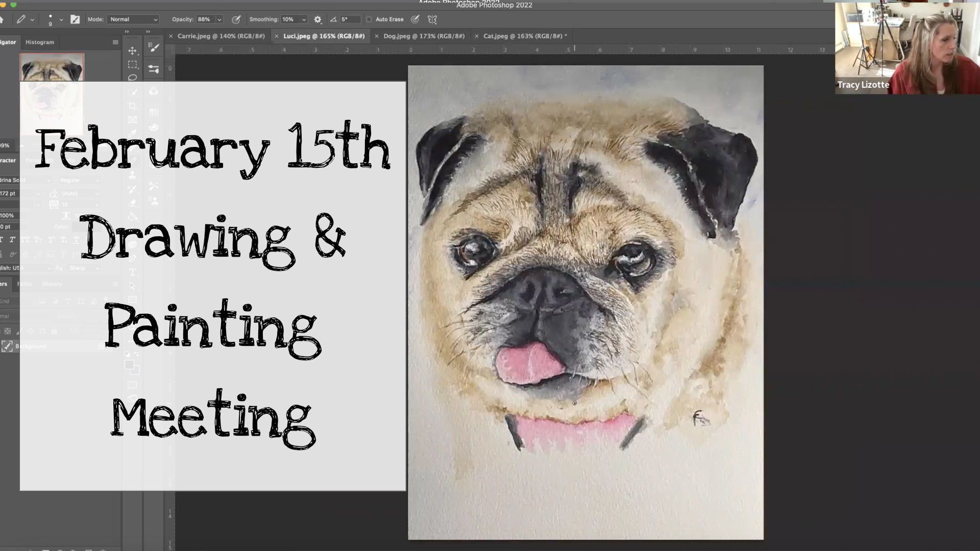The image size is (980, 551).
Task: Click the pug watercolor painting on canvas
Action: (x=585, y=302)
